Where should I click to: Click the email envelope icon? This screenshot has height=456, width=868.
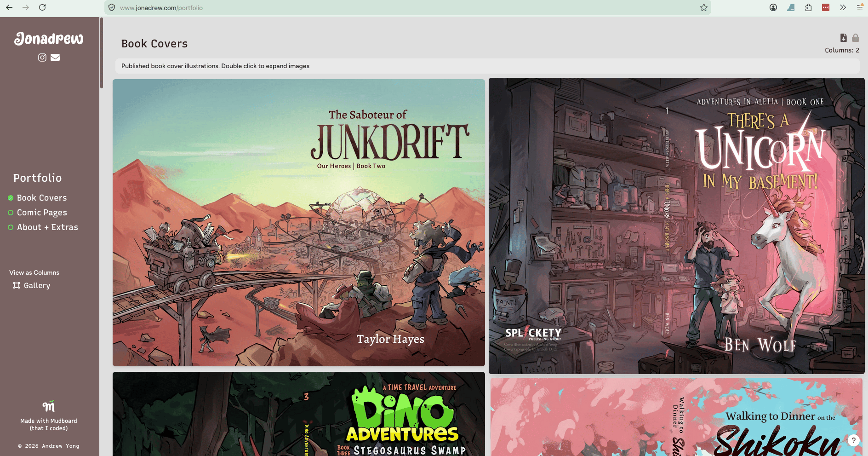tap(55, 58)
